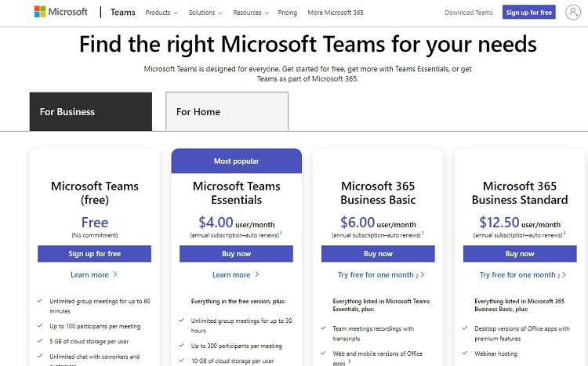Click the Download Teams link
588x366 pixels.
pos(469,13)
